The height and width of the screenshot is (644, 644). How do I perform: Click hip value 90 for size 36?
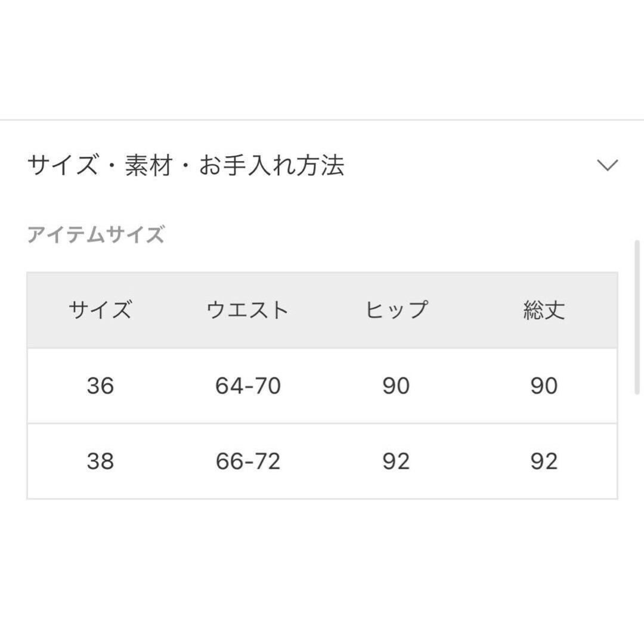(396, 386)
